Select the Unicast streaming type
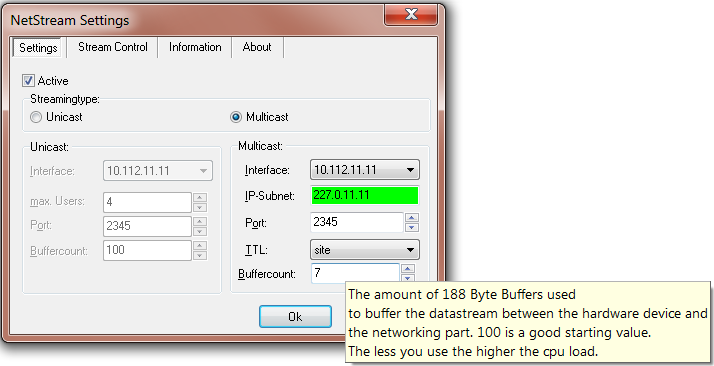Image resolution: width=714 pixels, height=366 pixels. [x=36, y=117]
